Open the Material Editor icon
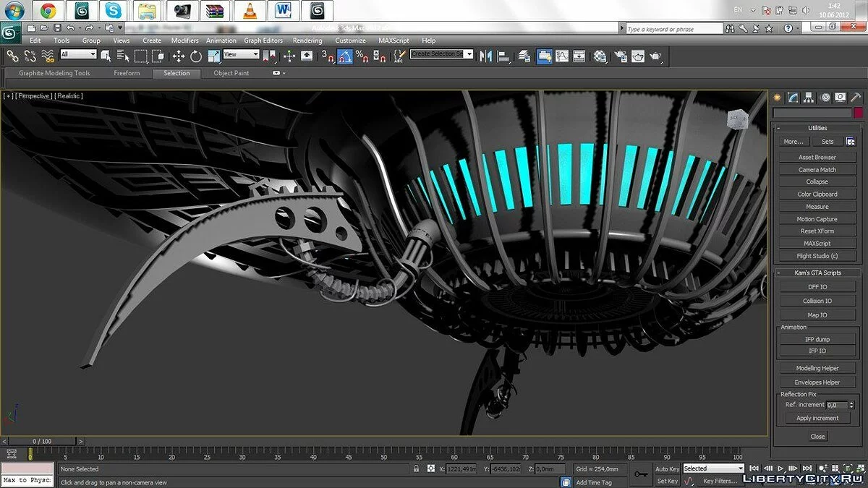The width and height of the screenshot is (868, 488). click(x=600, y=56)
